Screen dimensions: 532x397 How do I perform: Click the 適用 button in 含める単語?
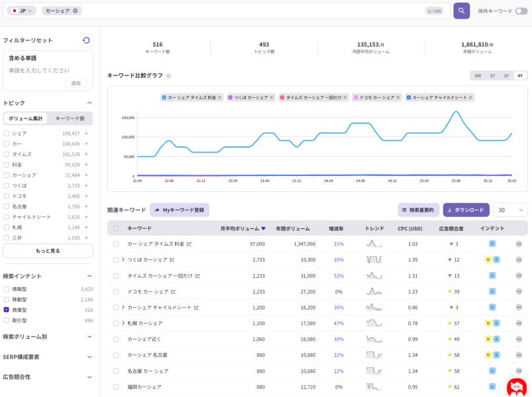tap(75, 83)
